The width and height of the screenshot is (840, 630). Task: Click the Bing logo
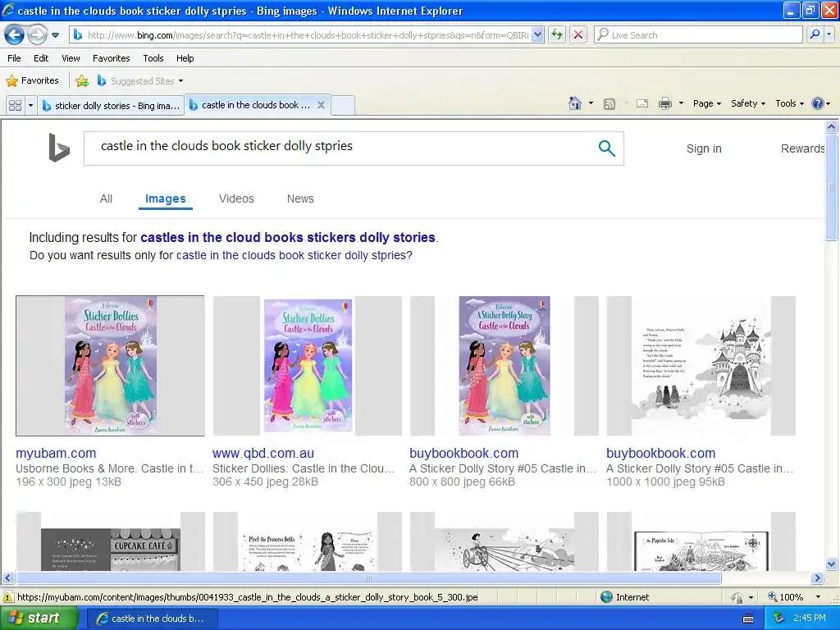pos(59,148)
